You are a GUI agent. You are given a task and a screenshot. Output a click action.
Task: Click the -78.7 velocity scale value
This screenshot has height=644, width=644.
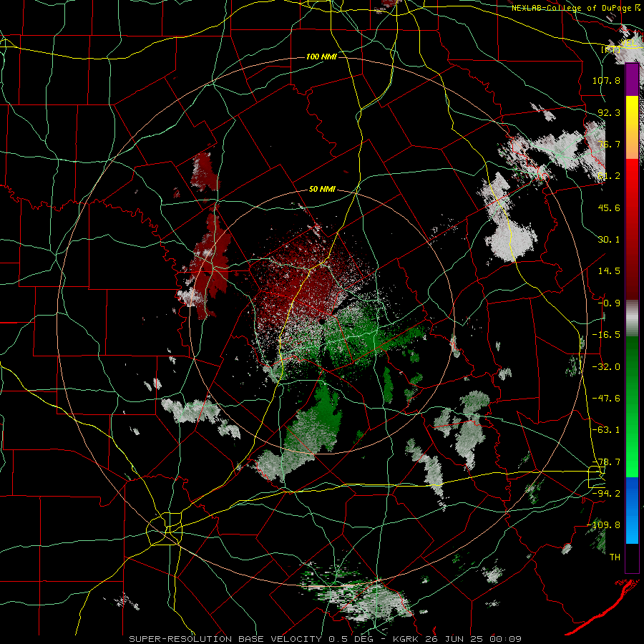(606, 462)
